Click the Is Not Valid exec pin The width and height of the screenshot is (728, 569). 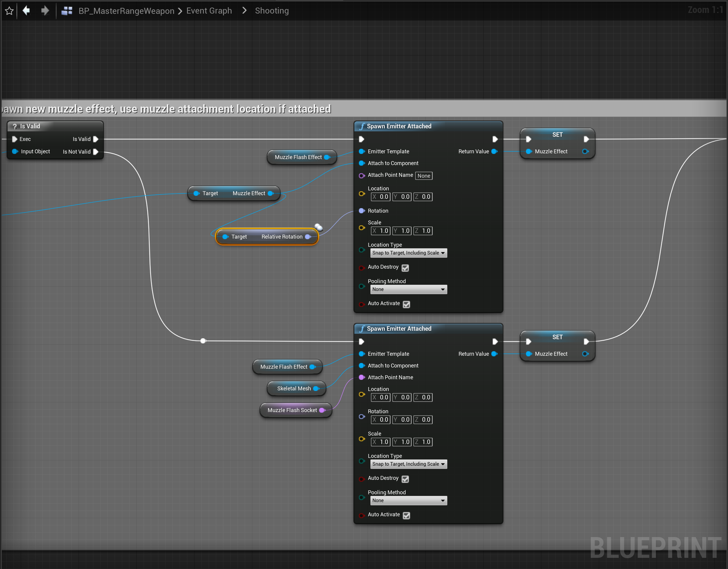96,152
